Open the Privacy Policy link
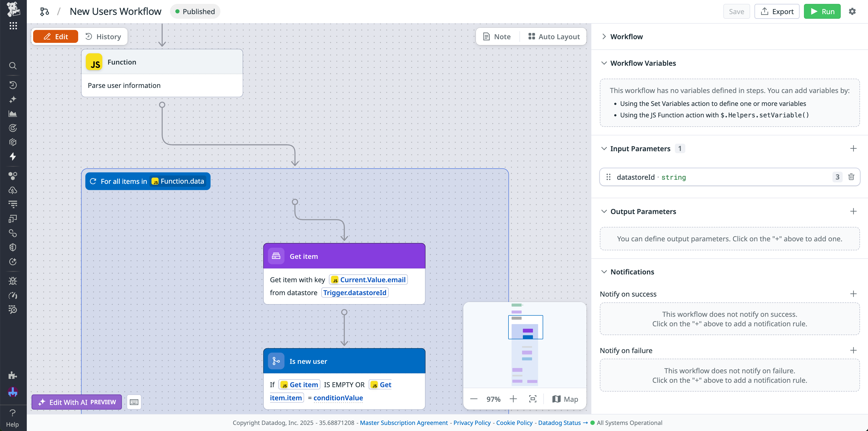The image size is (868, 431). pos(472,422)
